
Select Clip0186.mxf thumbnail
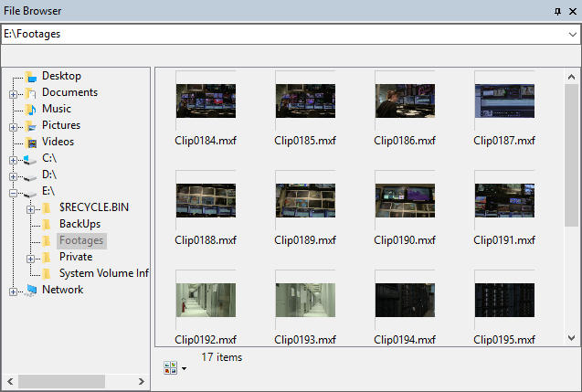pos(405,101)
